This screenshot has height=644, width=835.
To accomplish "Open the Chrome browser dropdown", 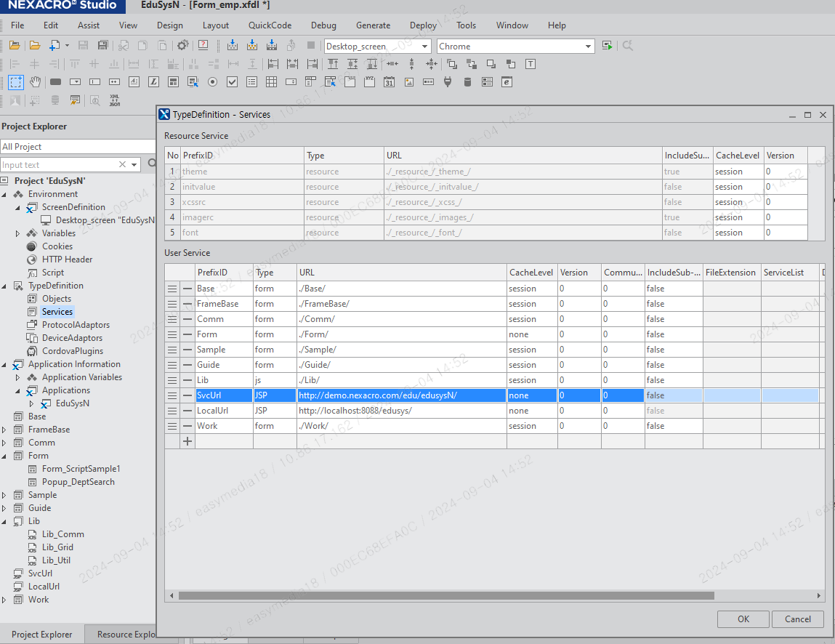I will (588, 47).
